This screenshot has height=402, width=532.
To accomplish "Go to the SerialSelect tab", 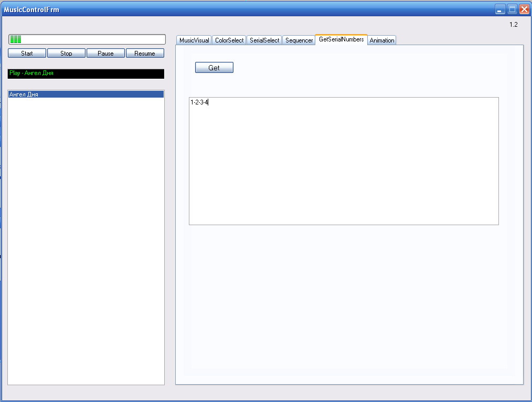I will pyautogui.click(x=264, y=40).
